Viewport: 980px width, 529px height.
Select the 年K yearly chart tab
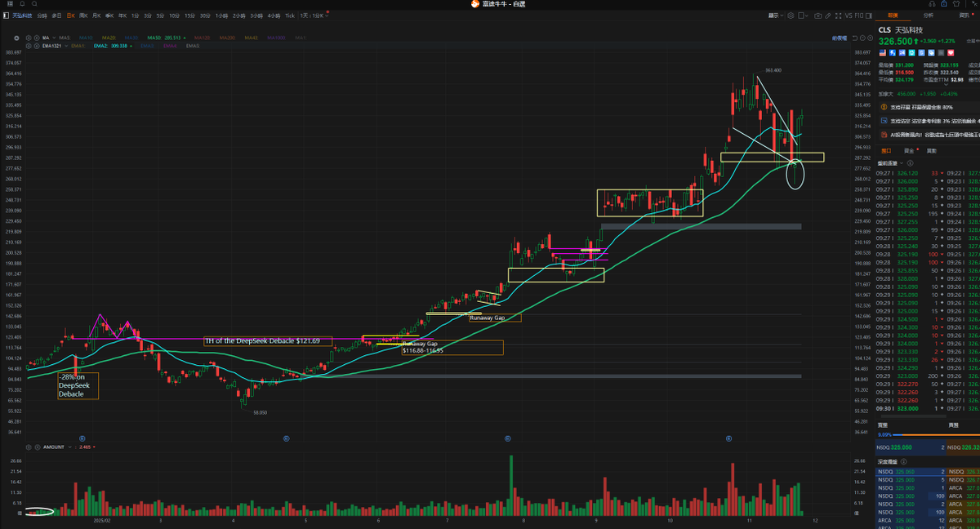pos(122,16)
